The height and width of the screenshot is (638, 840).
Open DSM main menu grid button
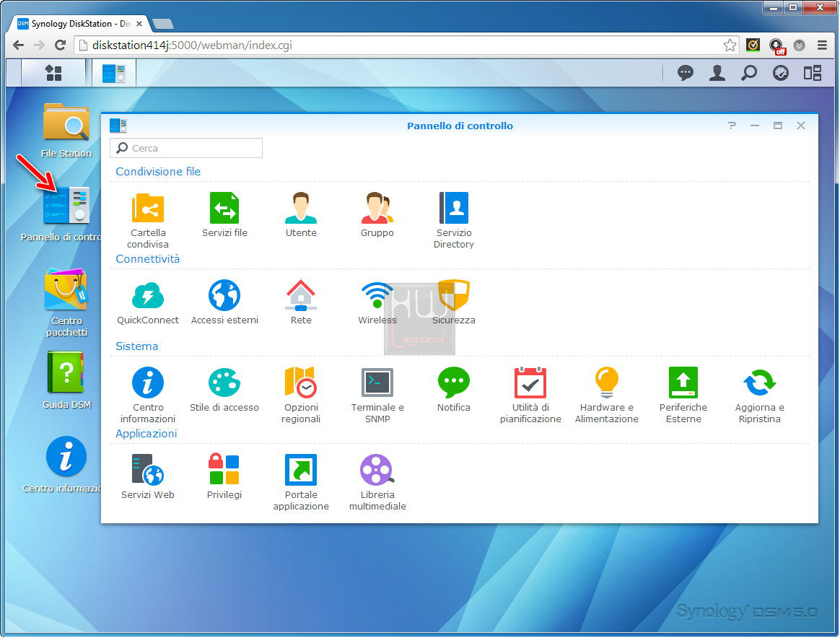[x=53, y=73]
